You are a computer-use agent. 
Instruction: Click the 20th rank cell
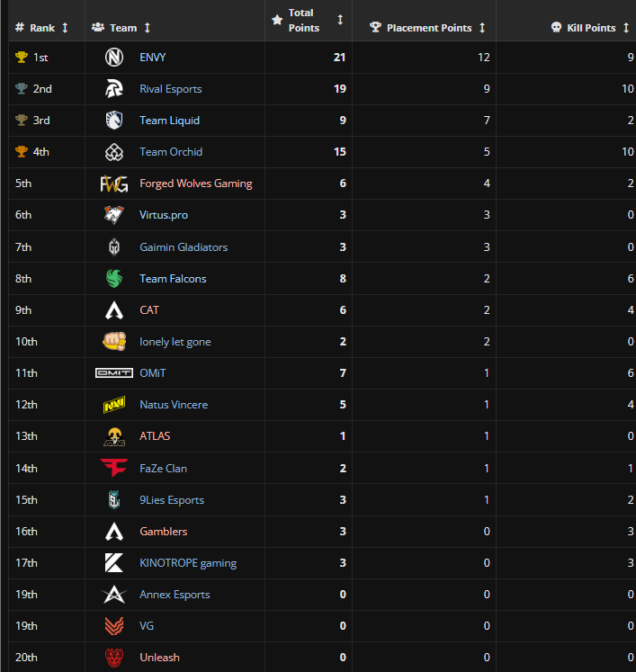47,658
